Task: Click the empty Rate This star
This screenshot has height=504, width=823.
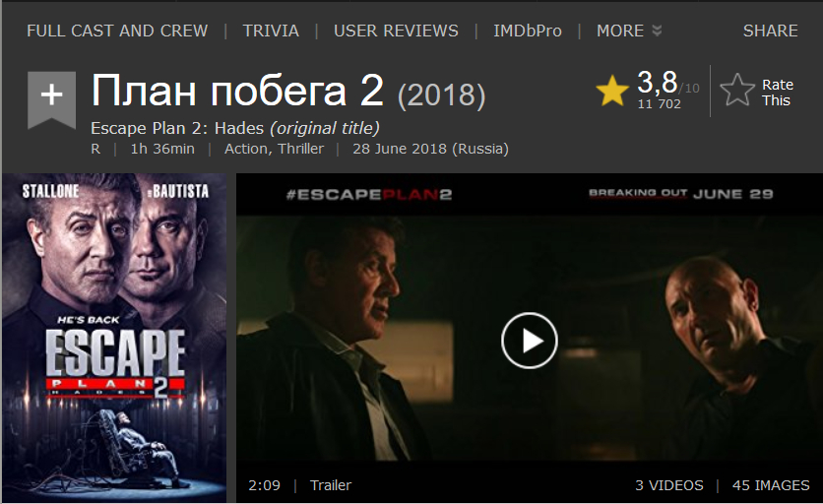Action: (x=737, y=91)
